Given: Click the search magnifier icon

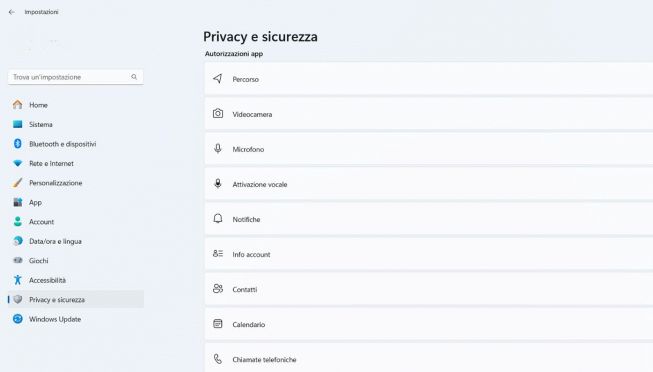Looking at the screenshot, I should click(134, 77).
